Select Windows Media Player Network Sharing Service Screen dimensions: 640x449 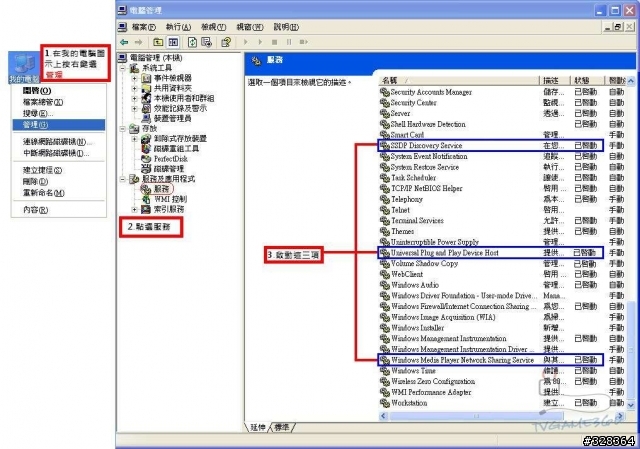click(x=491, y=360)
